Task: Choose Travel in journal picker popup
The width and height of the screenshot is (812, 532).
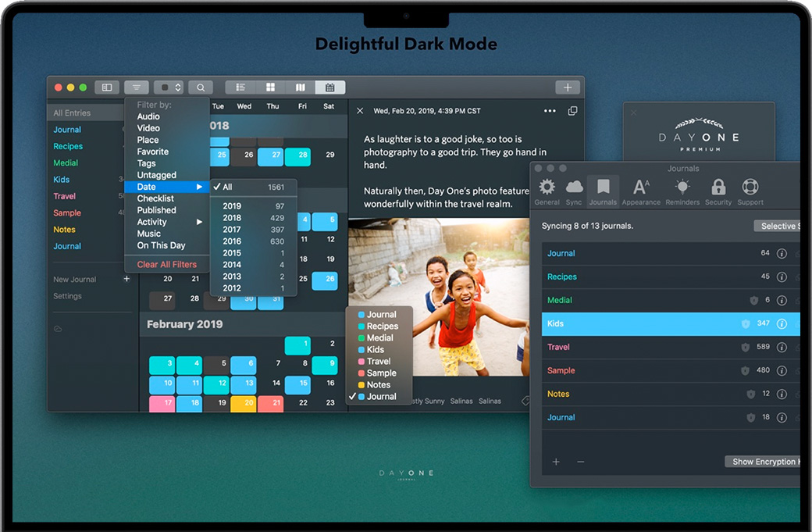Action: [379, 362]
